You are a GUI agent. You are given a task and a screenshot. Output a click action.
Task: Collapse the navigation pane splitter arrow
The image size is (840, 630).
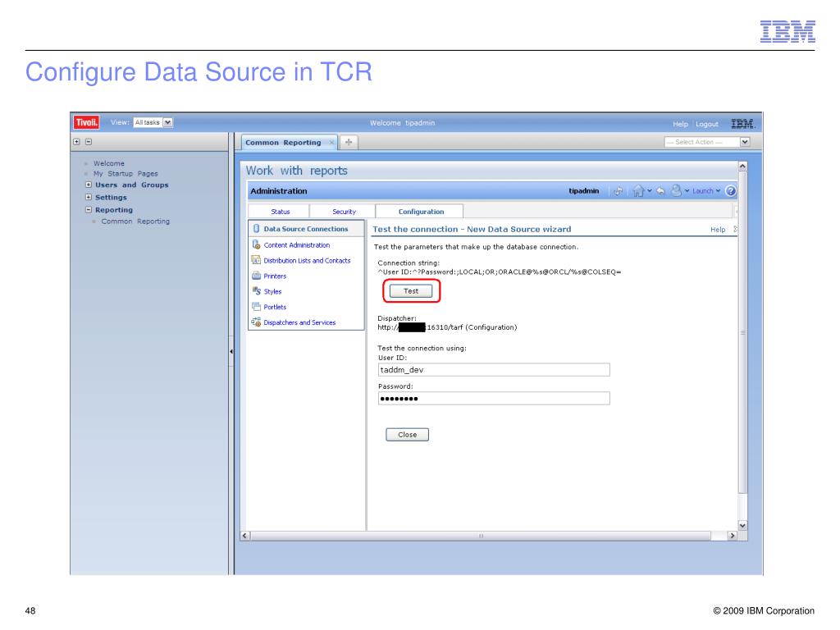(x=231, y=351)
